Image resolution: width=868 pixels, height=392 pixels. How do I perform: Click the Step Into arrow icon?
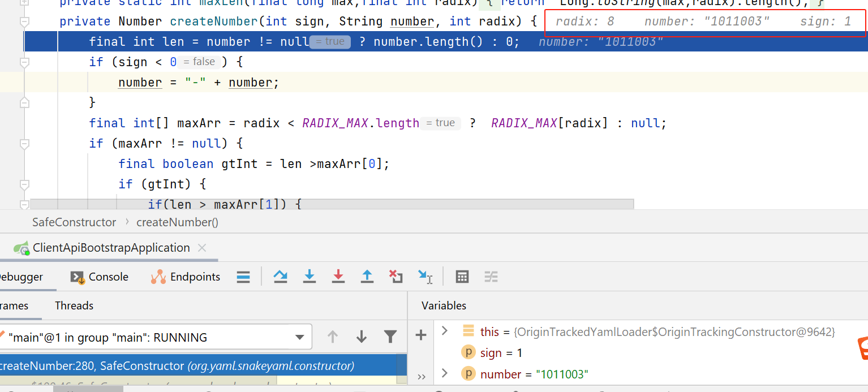coord(310,276)
